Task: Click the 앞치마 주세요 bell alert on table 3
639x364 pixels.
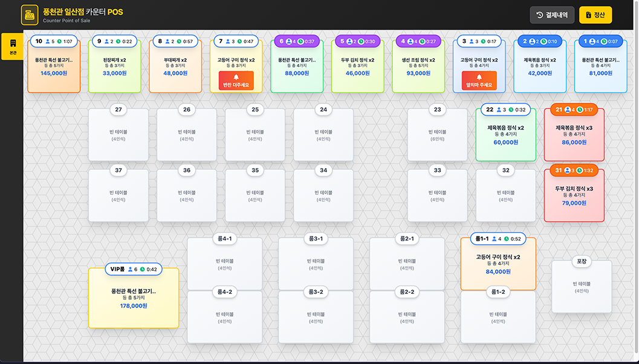Action: [479, 80]
